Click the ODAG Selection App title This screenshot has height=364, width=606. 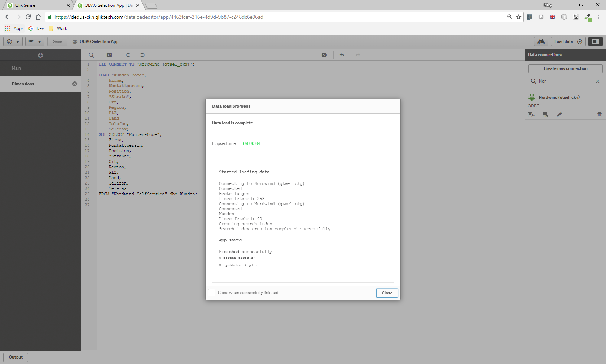[x=99, y=42]
